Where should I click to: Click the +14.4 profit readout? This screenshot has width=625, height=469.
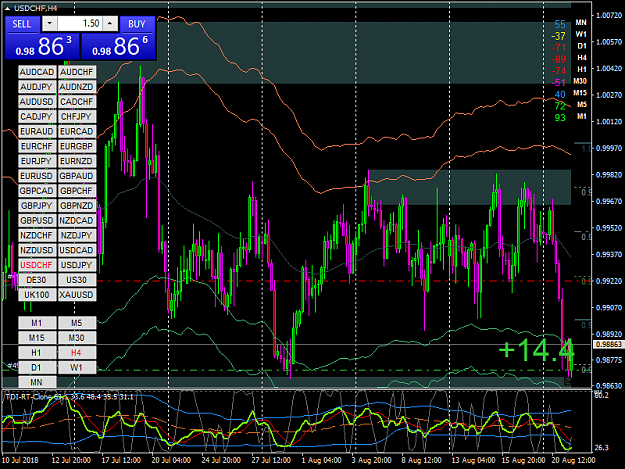pyautogui.click(x=536, y=350)
